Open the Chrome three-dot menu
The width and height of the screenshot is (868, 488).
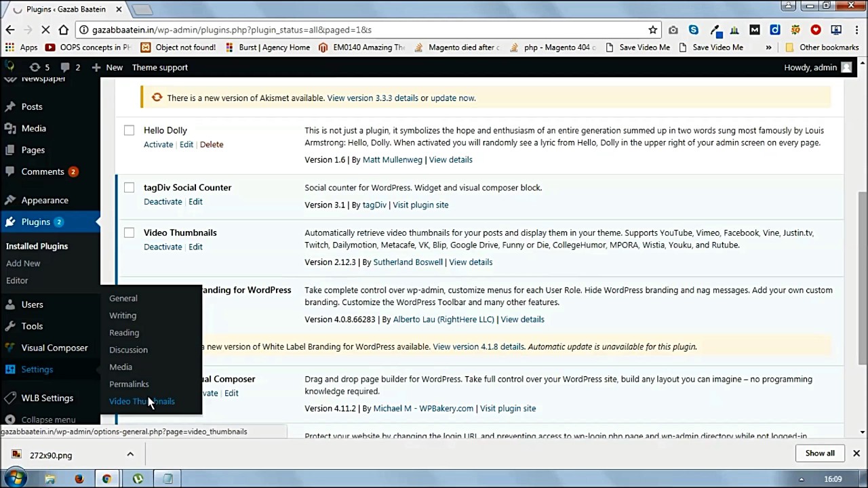click(856, 30)
